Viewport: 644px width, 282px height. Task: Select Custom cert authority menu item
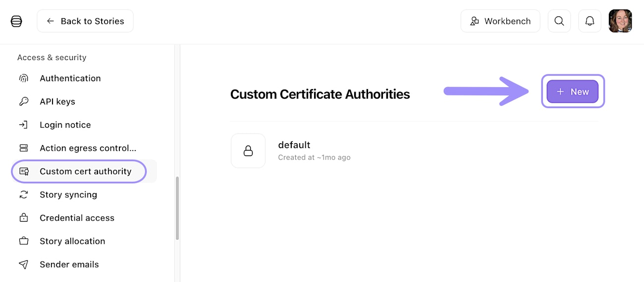tap(85, 171)
